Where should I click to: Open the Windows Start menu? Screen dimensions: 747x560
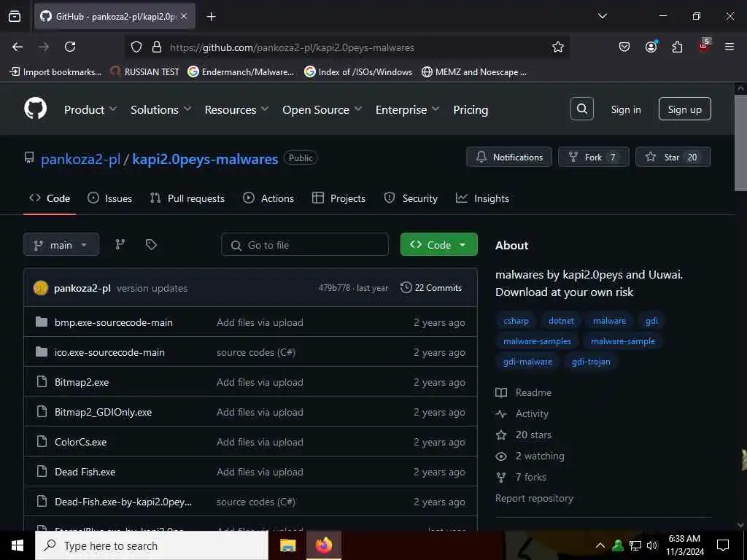(x=18, y=545)
